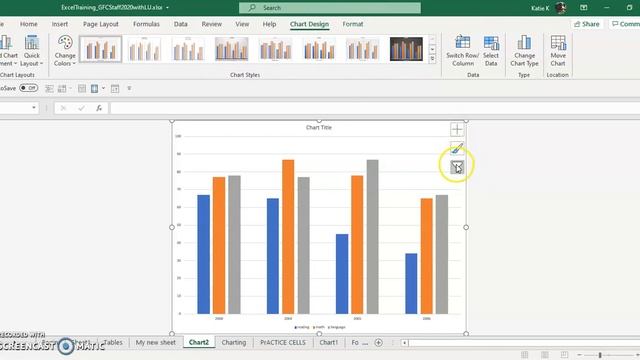Viewport: 640px width, 360px height.
Task: Select the first chart style thumbnail
Action: (100, 49)
